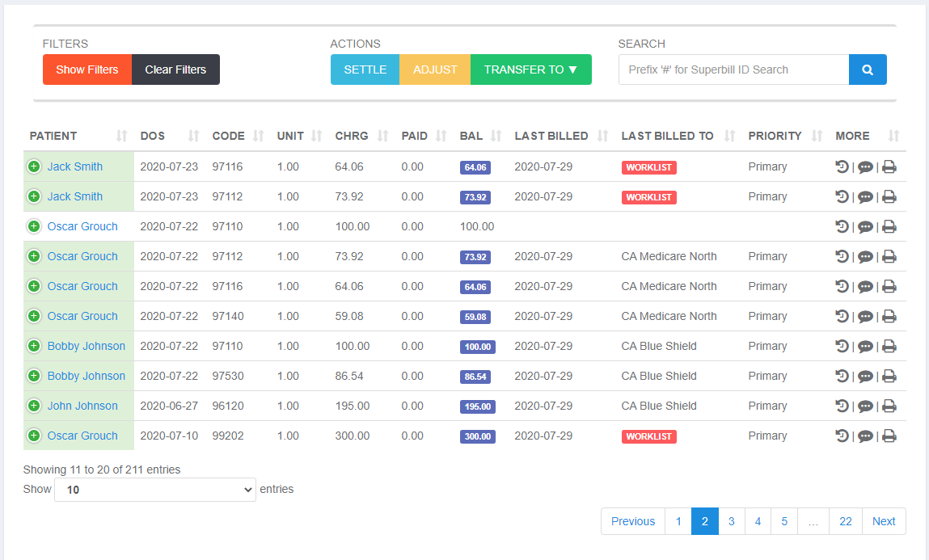929x560 pixels.
Task: Open the Transfer To dropdown
Action: click(531, 69)
